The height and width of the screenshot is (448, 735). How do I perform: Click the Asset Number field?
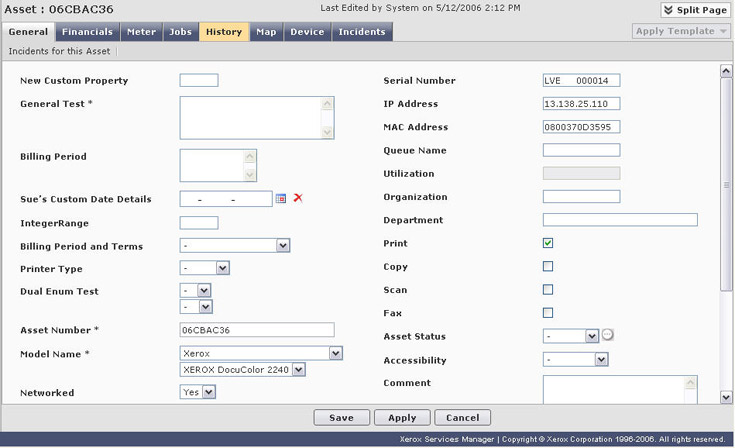(x=257, y=330)
